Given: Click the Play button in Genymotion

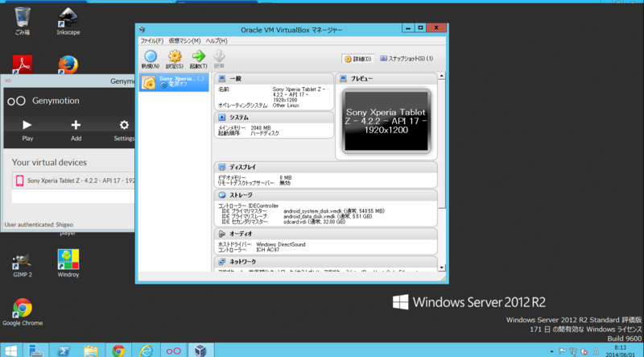Looking at the screenshot, I should click(27, 130).
